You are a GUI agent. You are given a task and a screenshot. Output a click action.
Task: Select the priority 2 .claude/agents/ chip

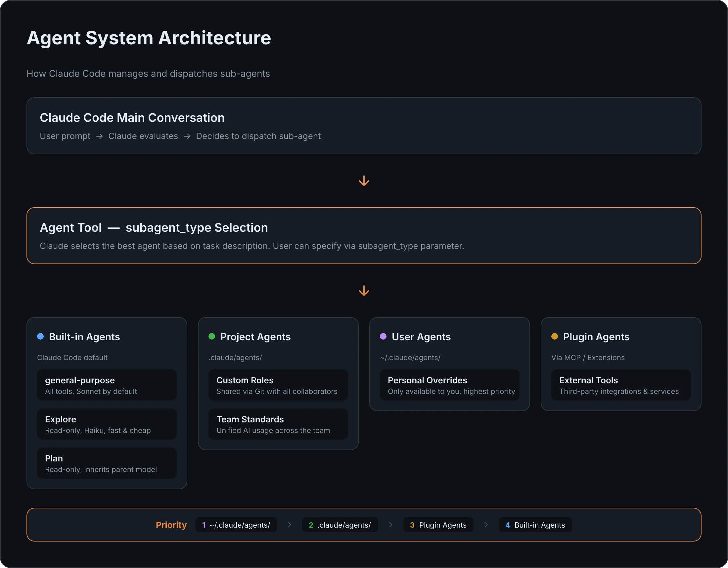(340, 525)
